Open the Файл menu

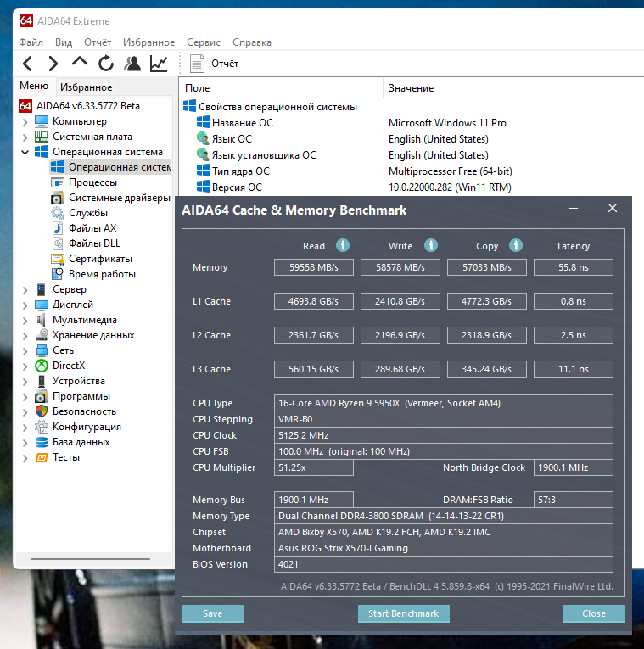click(31, 42)
